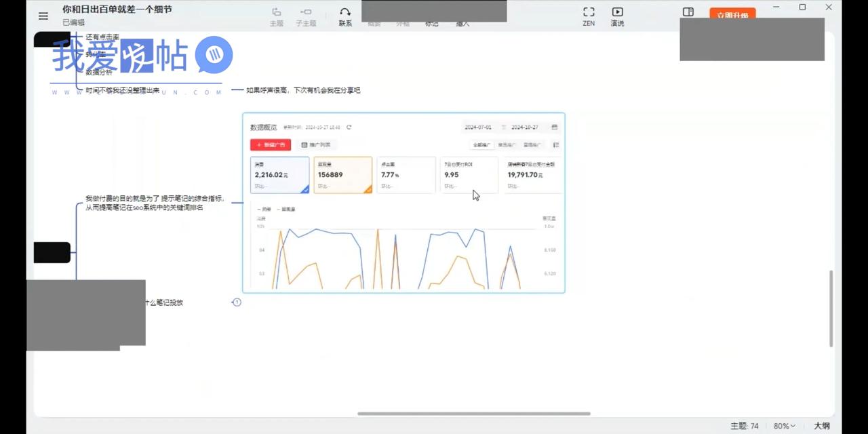
Task: Expand collapsed subtopics via the circled 1 badge
Action: tap(237, 302)
